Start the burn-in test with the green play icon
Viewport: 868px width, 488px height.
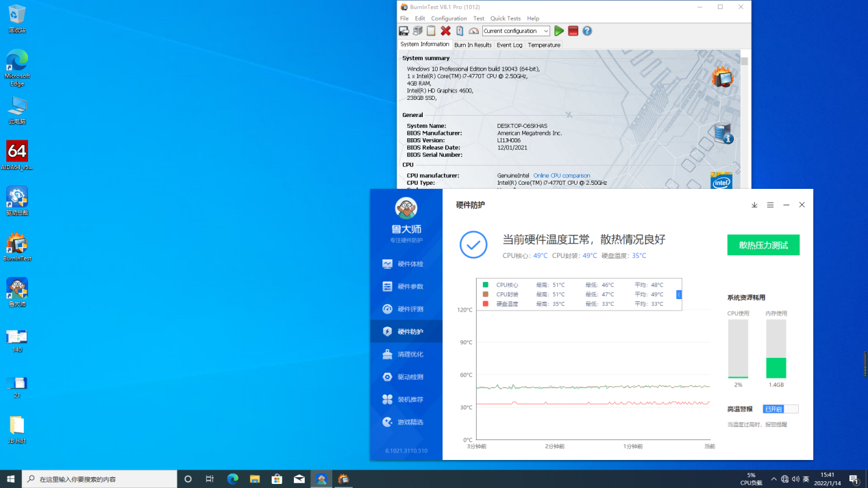click(x=558, y=31)
